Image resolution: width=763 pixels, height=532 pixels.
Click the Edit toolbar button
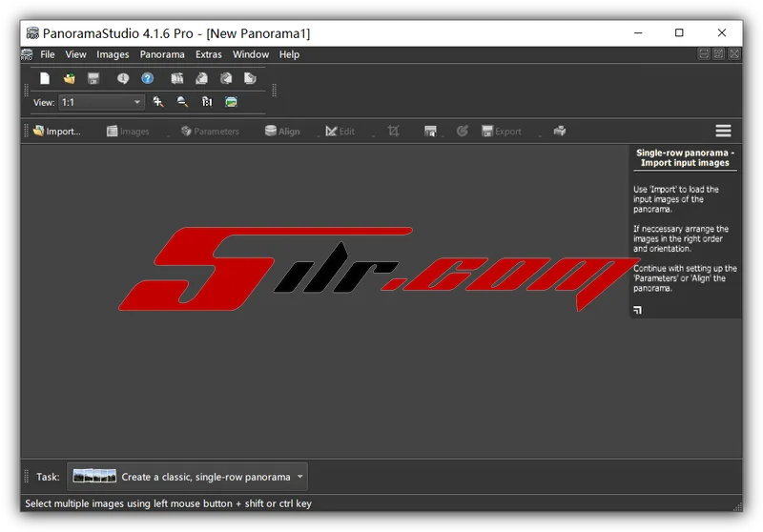tap(340, 131)
